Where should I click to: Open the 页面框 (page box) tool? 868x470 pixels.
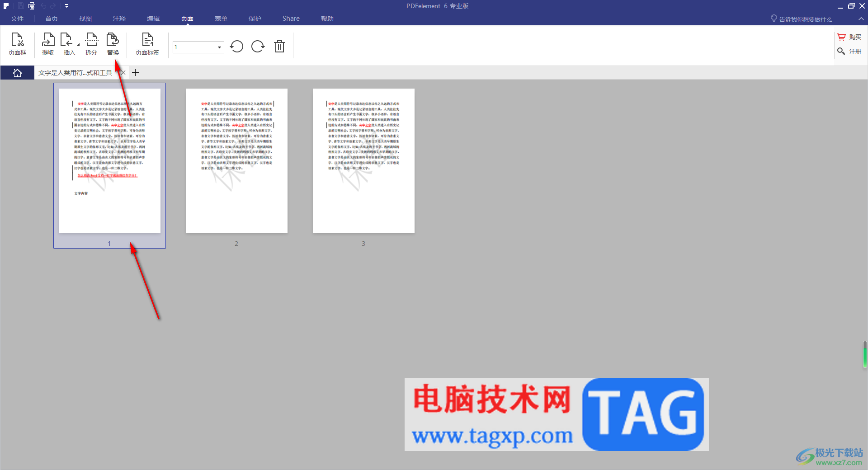click(18, 44)
